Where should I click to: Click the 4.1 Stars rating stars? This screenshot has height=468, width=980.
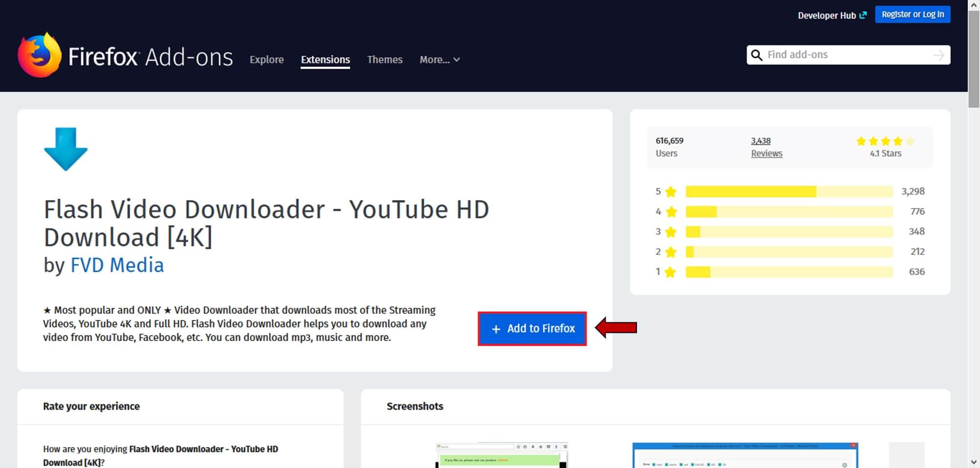[885, 141]
